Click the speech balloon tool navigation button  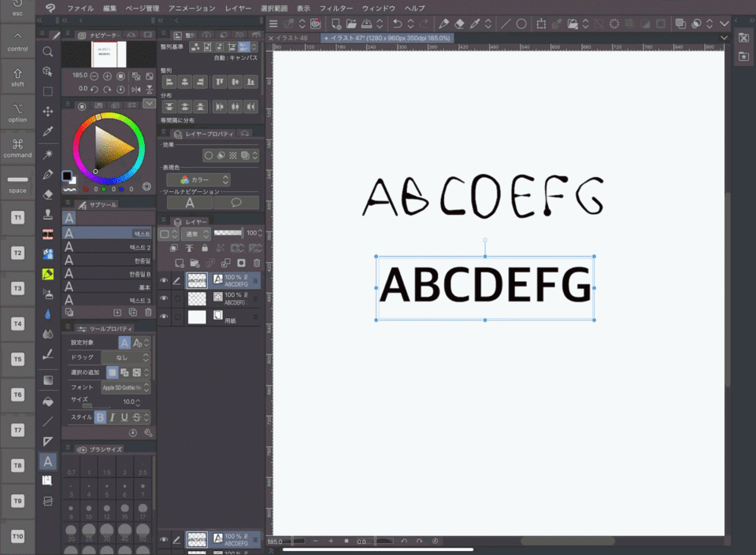[x=236, y=203]
